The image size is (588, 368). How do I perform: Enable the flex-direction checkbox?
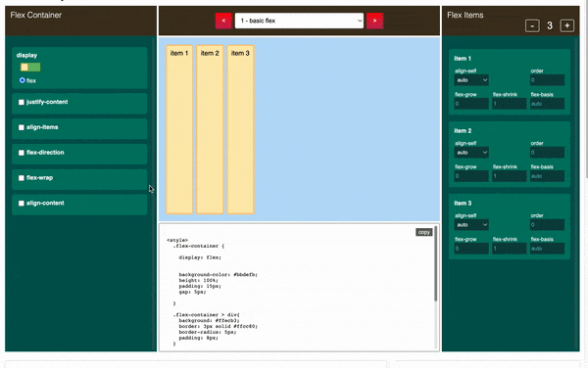click(x=22, y=153)
